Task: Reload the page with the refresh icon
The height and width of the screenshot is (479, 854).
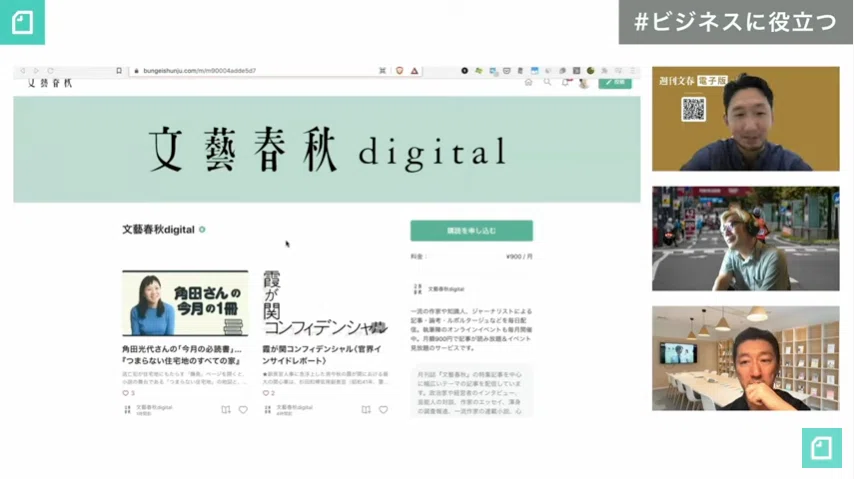Action: pos(50,71)
